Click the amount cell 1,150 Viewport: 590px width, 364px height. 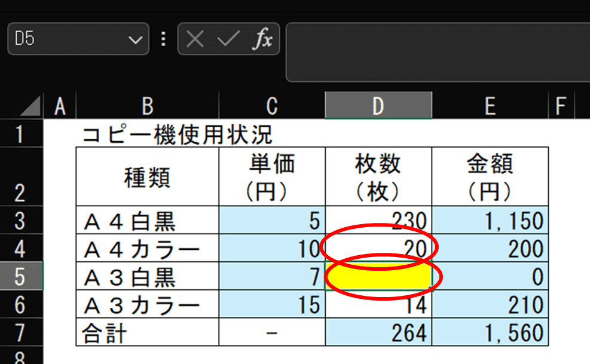click(x=490, y=220)
